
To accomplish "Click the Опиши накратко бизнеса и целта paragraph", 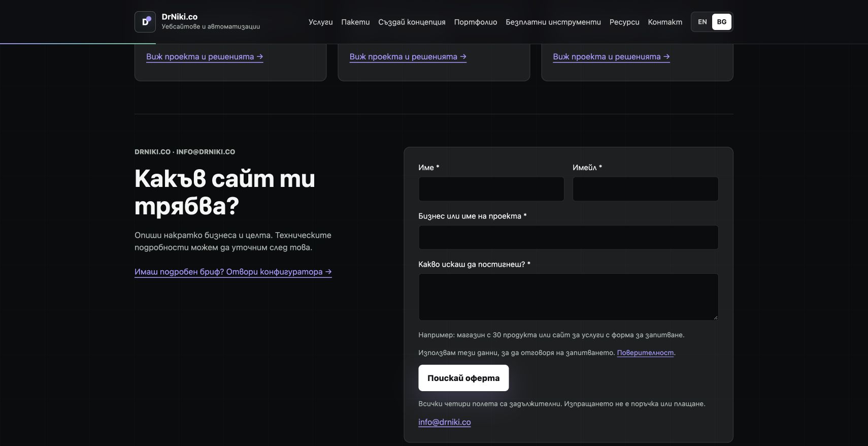I will click(x=233, y=241).
